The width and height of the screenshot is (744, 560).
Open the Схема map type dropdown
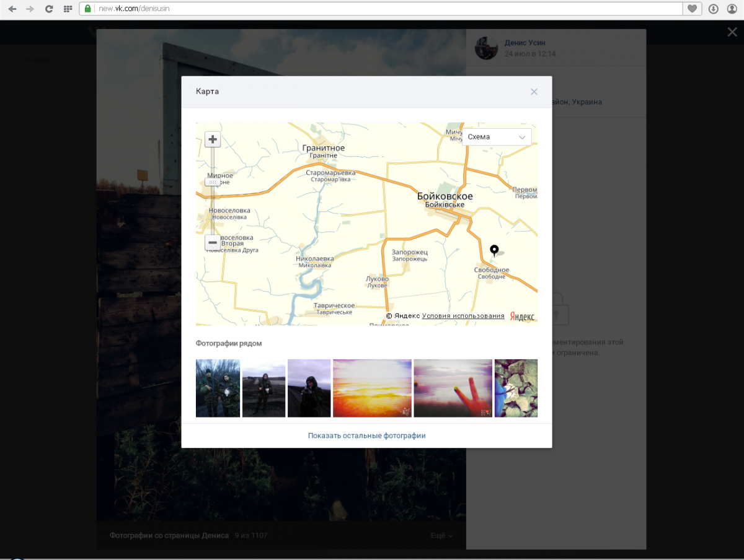(x=497, y=137)
